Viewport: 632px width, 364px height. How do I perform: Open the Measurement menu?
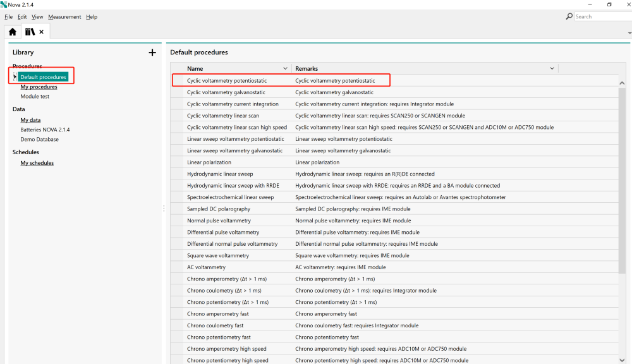pyautogui.click(x=64, y=17)
